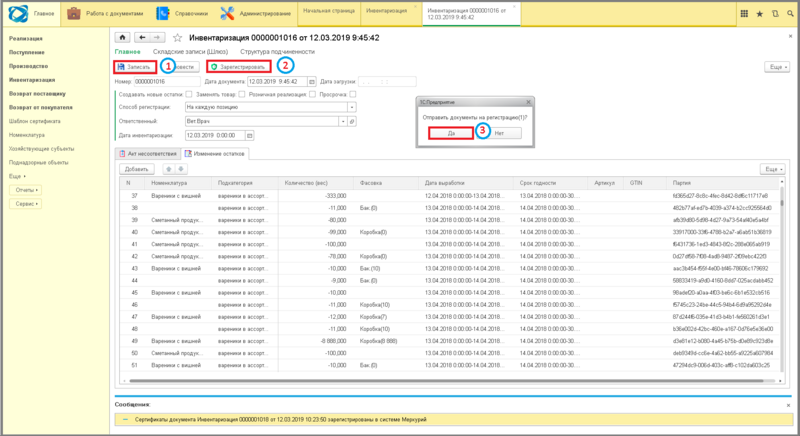Viewport: 800px width, 436px height.
Task: Open the functions grid menu icon
Action: coord(744,14)
